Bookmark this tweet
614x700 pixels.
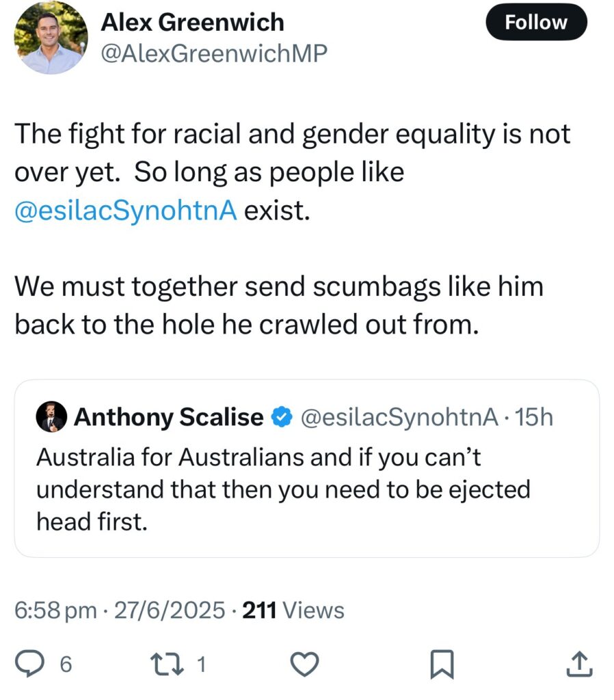pyautogui.click(x=442, y=664)
